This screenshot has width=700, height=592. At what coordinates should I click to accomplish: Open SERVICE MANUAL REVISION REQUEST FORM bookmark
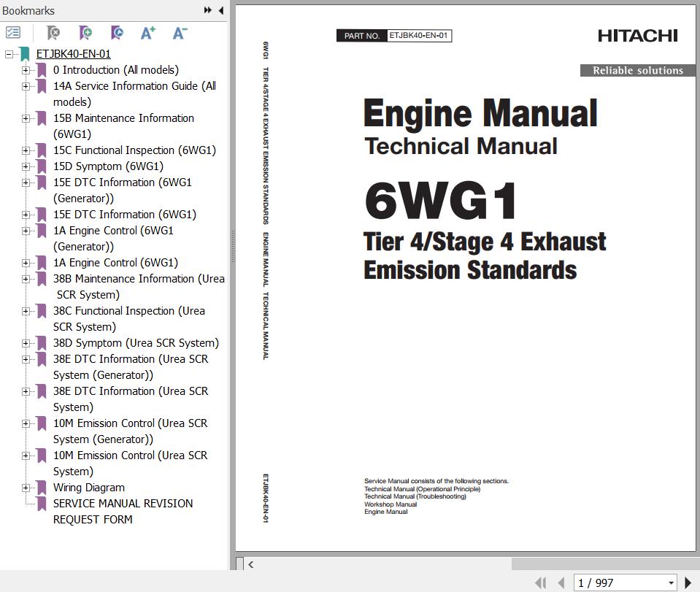(x=123, y=512)
